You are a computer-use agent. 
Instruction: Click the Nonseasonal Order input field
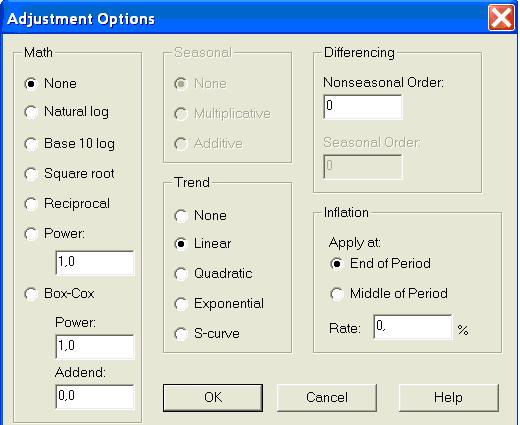(363, 107)
